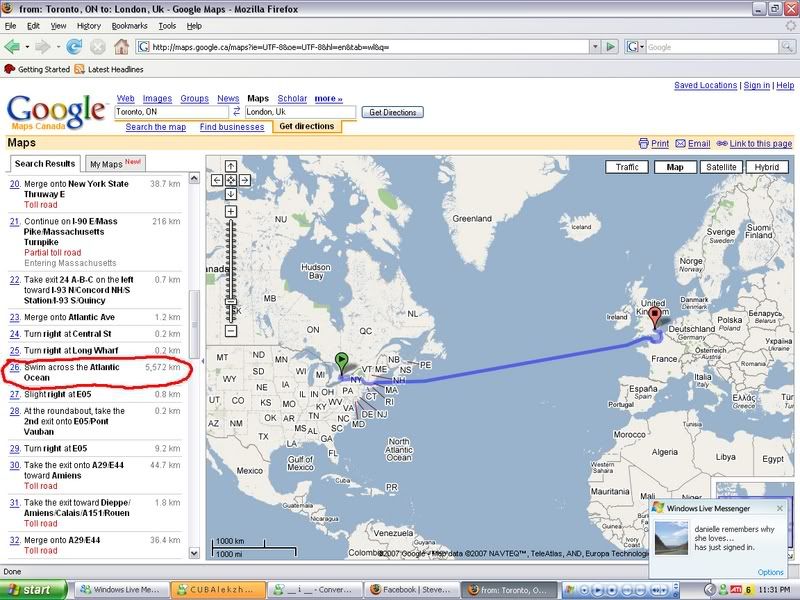Click chain icon beside Link to this page
This screenshot has height=600, width=800.
(721, 144)
